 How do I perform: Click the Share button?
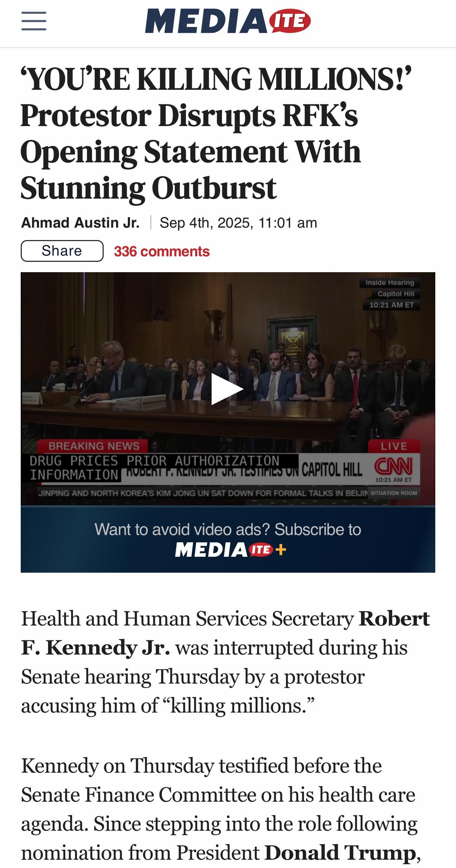62,251
